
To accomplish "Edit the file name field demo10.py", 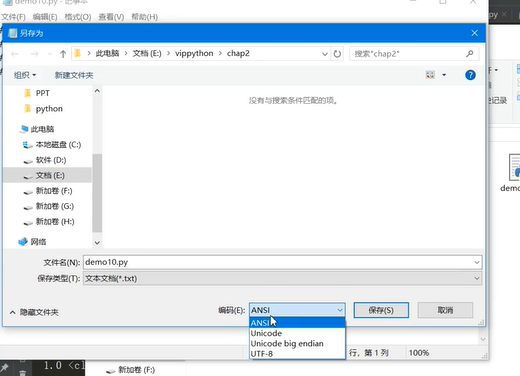I will tap(278, 262).
